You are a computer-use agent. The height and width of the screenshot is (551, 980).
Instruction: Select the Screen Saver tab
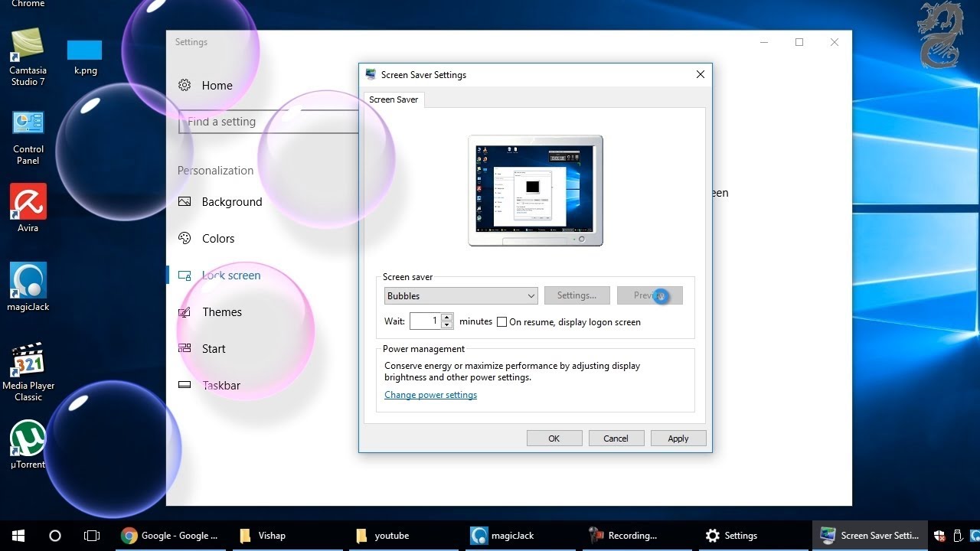(394, 99)
